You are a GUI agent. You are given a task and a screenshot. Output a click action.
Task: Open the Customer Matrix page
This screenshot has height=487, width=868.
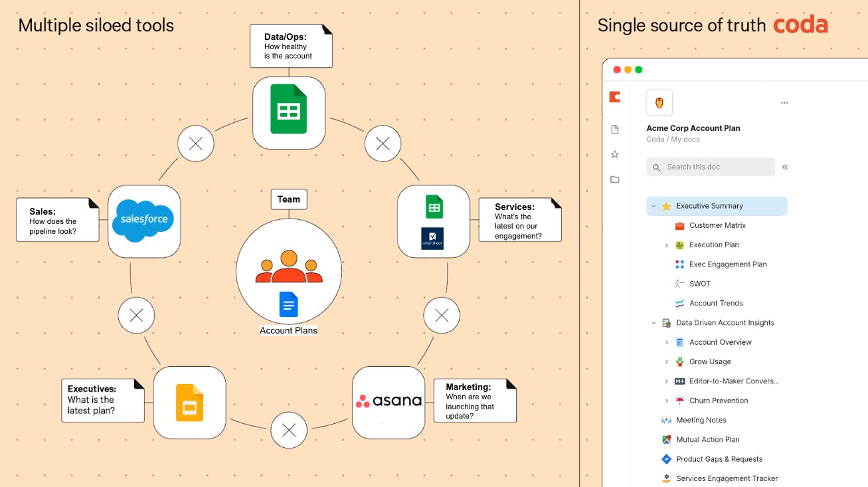tap(717, 225)
